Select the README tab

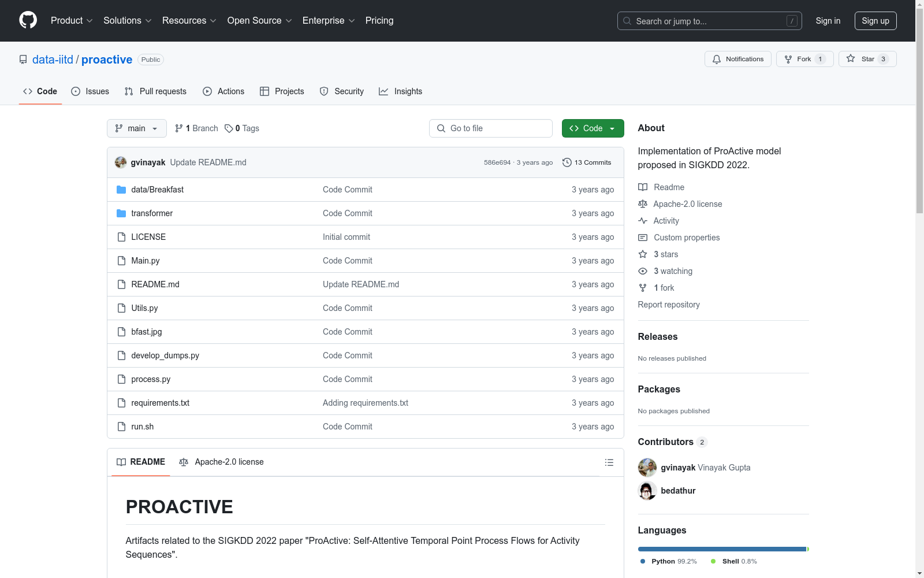point(141,462)
